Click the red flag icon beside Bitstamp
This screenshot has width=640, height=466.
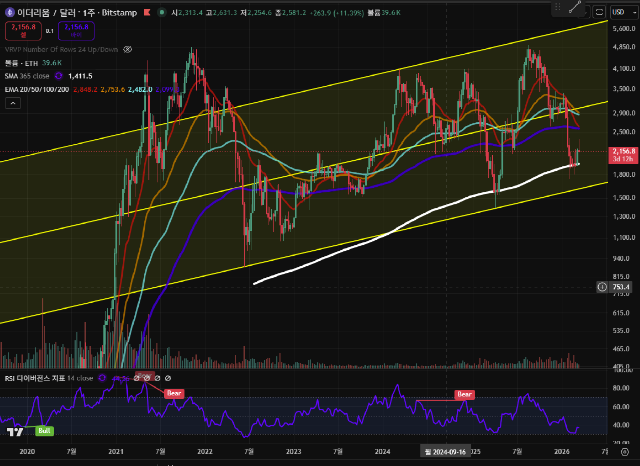147,13
